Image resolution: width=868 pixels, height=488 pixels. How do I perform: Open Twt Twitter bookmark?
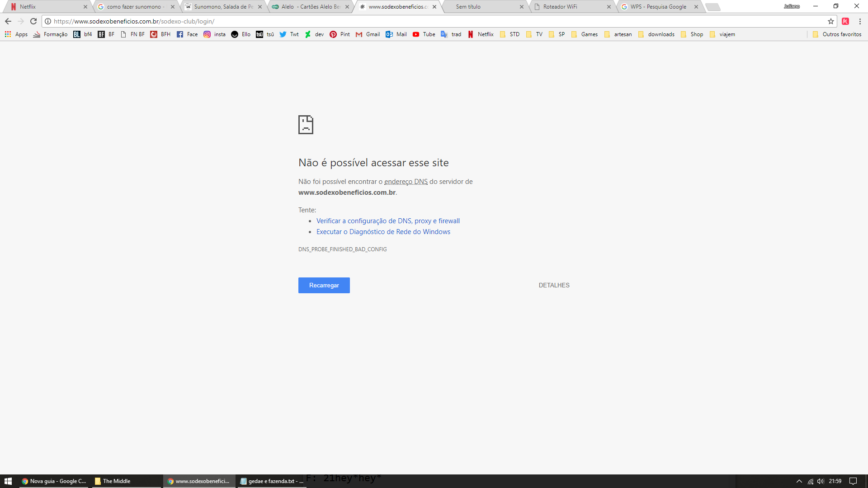pyautogui.click(x=289, y=34)
